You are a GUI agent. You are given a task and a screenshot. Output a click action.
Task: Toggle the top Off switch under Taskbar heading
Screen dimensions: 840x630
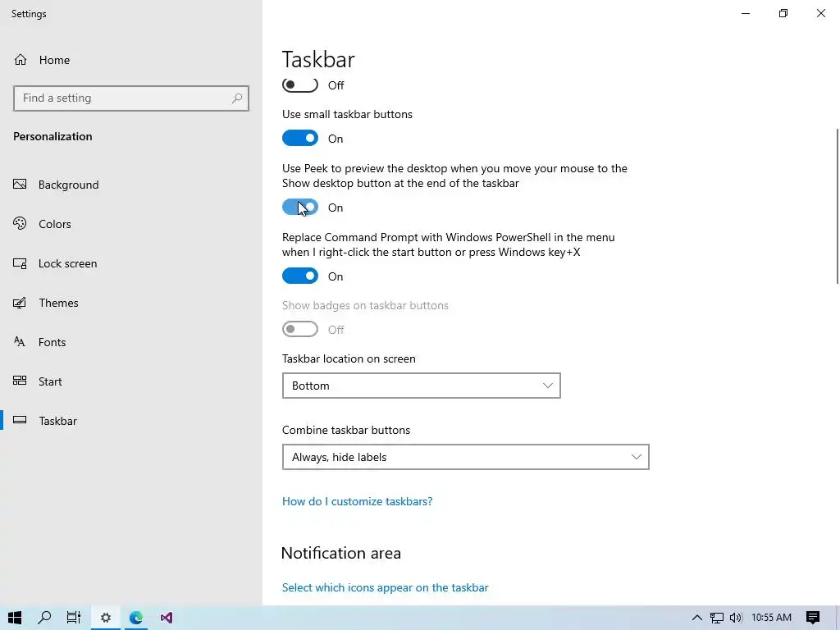300,85
